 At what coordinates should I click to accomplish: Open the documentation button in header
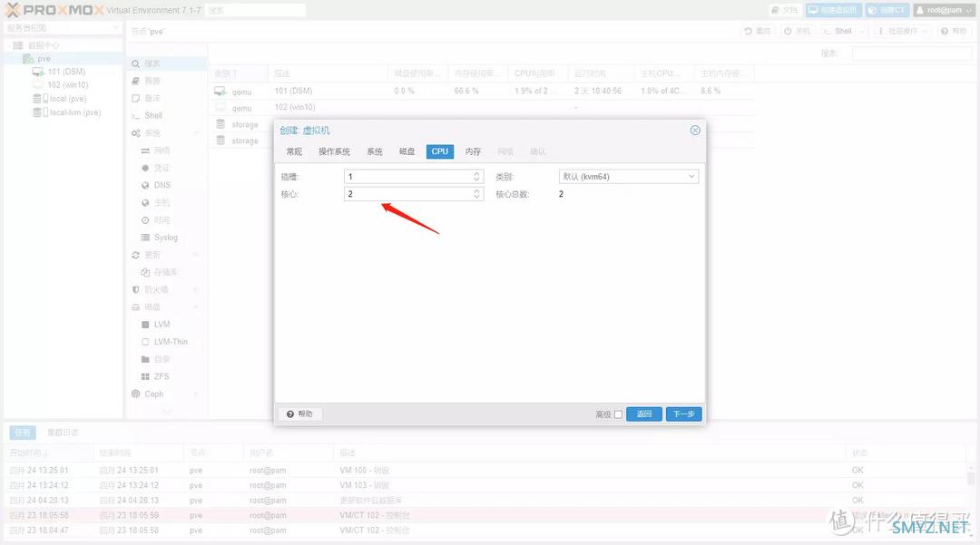[785, 10]
